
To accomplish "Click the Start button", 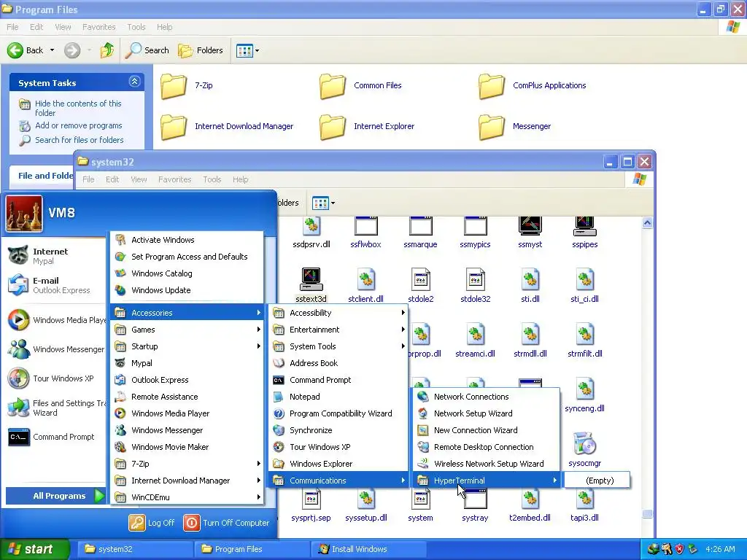I will (34, 549).
